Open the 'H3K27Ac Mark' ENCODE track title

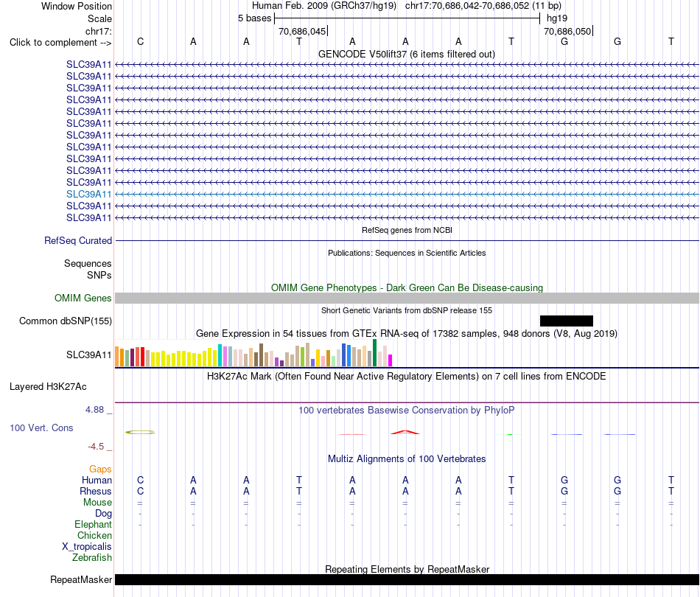click(x=407, y=377)
